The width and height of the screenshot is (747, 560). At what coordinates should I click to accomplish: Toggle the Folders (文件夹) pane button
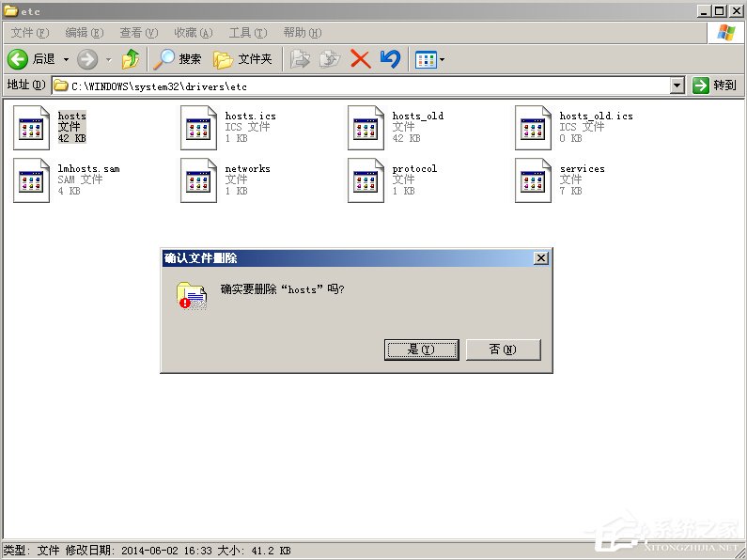tap(242, 59)
